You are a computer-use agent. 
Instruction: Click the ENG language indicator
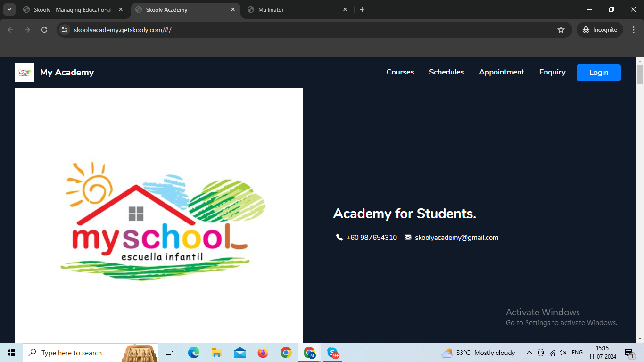pos(577,353)
